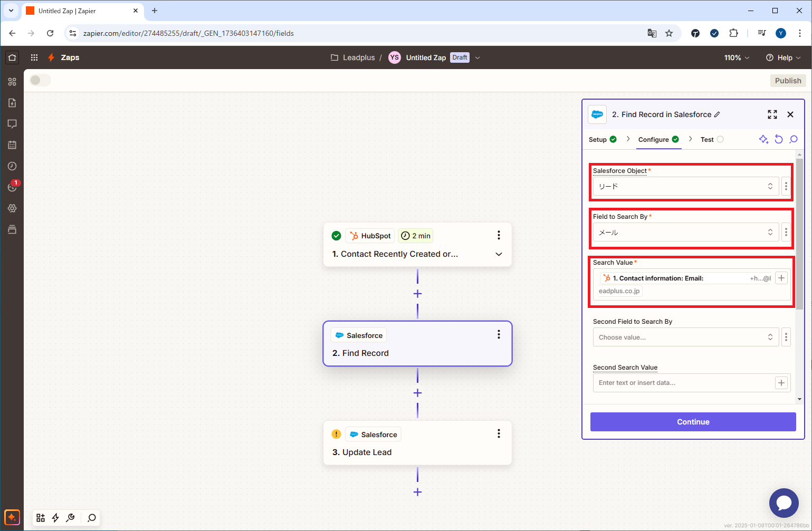The width and height of the screenshot is (812, 531).
Task: Add a step after the HubSpot trigger
Action: pyautogui.click(x=417, y=294)
